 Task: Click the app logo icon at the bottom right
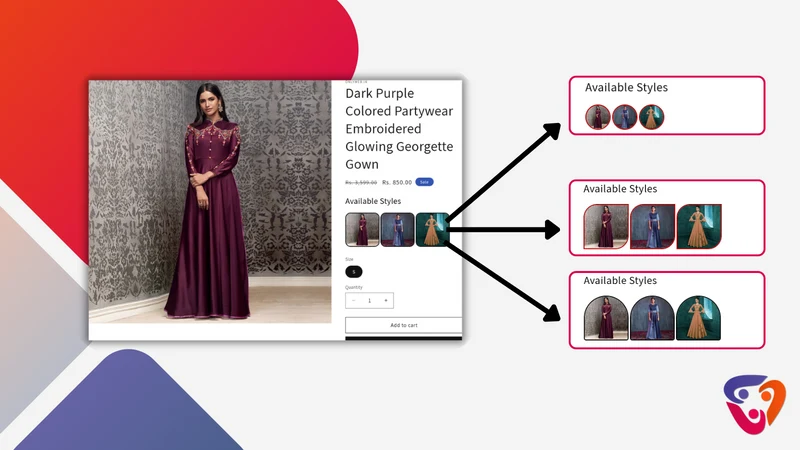tap(755, 405)
